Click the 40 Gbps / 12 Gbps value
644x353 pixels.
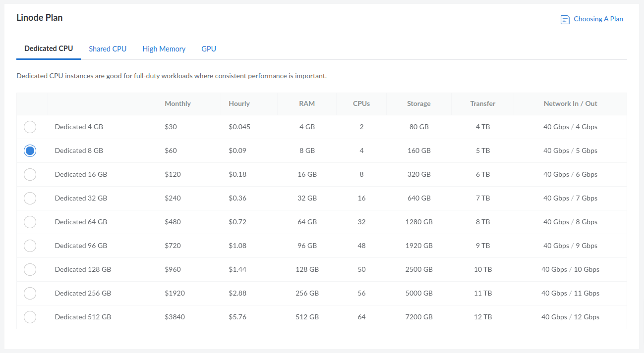click(x=570, y=317)
